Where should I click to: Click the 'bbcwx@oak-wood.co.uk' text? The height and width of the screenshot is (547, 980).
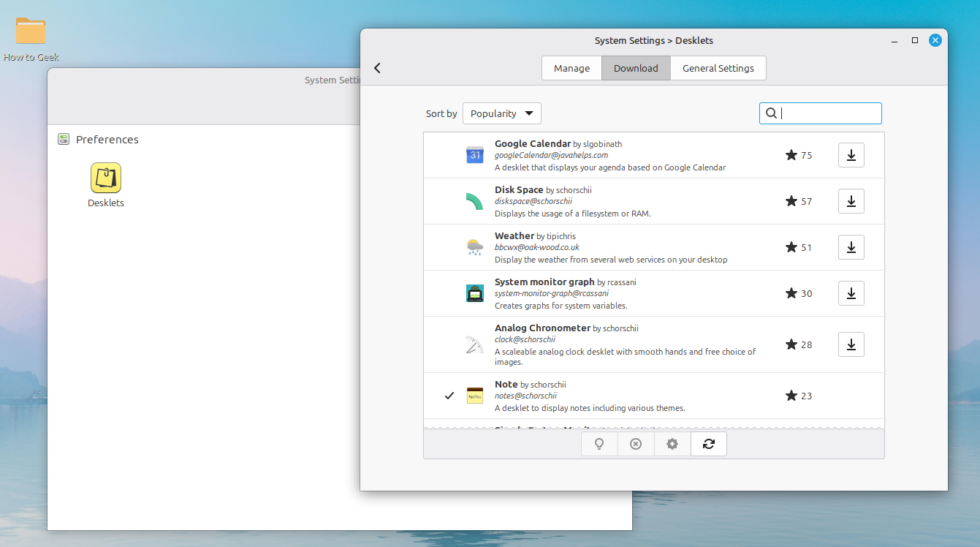[x=537, y=248]
